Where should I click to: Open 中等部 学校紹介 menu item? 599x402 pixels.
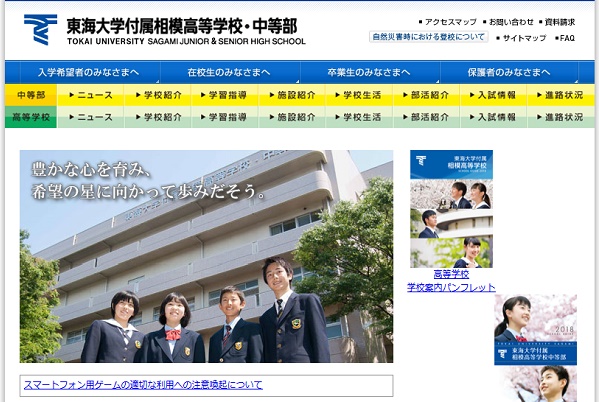click(x=158, y=95)
